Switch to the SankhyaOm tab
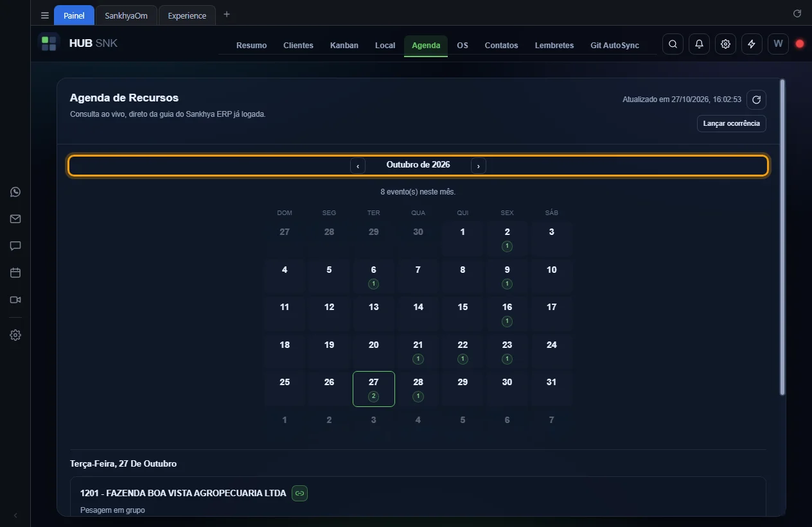 pos(126,15)
